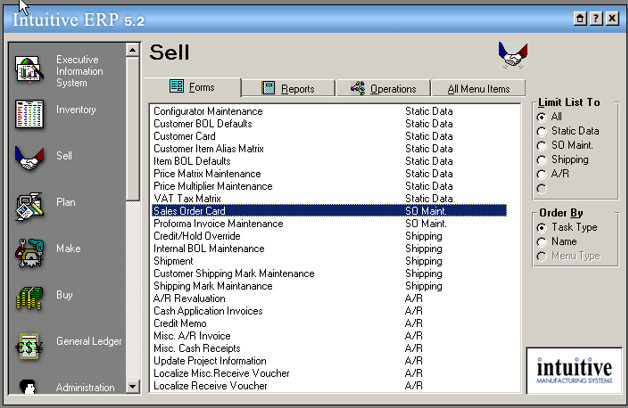
Task: Close the Intuitive ERP window
Action: click(x=612, y=18)
